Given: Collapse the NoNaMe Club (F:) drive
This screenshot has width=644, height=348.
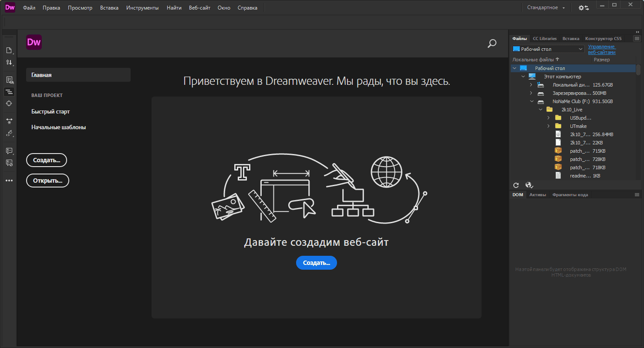Looking at the screenshot, I should click(531, 101).
